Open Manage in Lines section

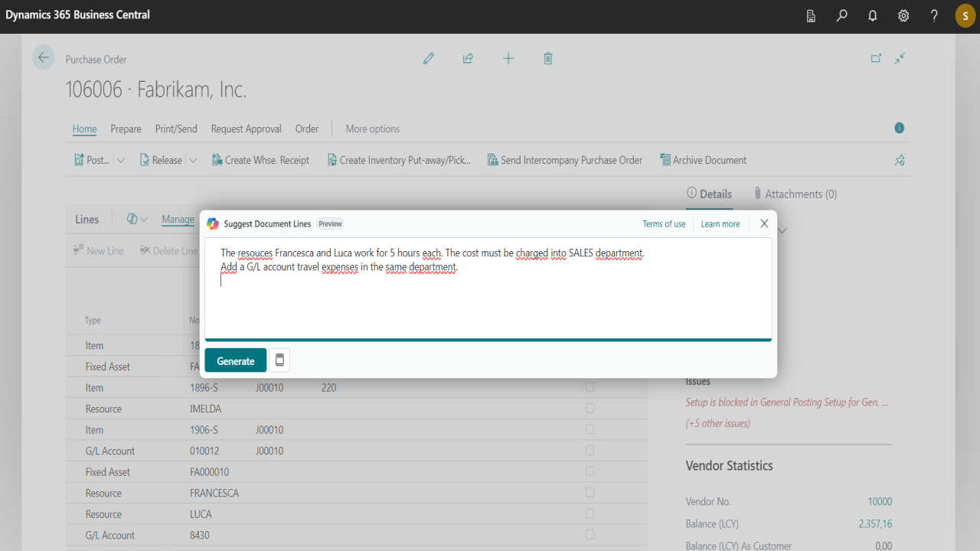point(178,220)
